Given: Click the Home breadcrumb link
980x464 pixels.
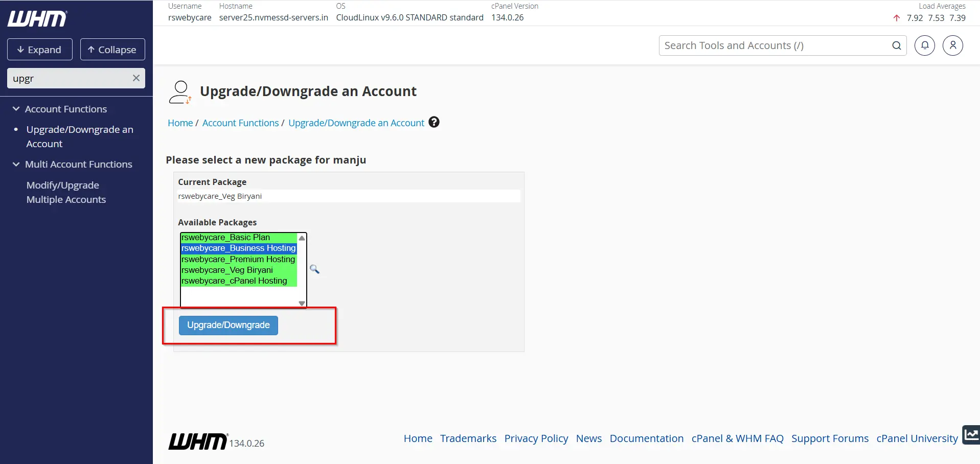Looking at the screenshot, I should tap(180, 123).
